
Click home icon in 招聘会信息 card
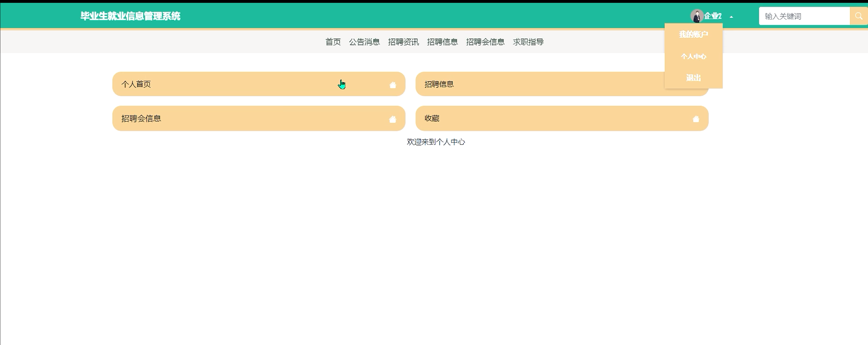[x=393, y=119]
